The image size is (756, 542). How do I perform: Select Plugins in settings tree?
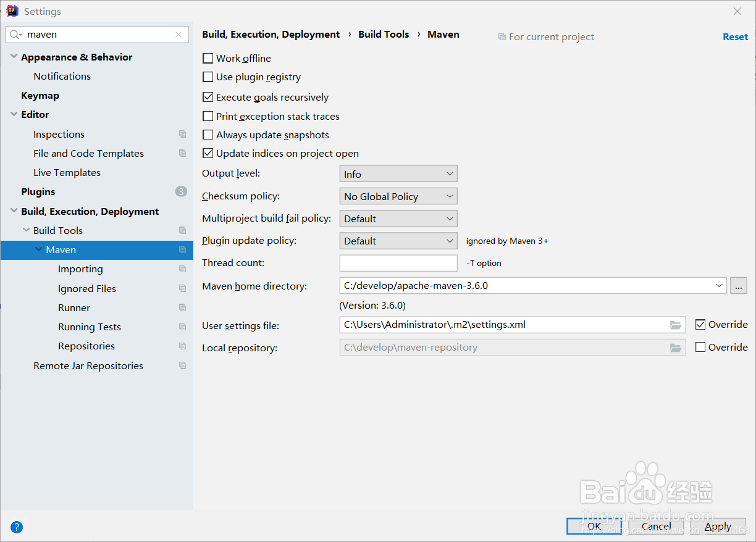[x=38, y=191]
